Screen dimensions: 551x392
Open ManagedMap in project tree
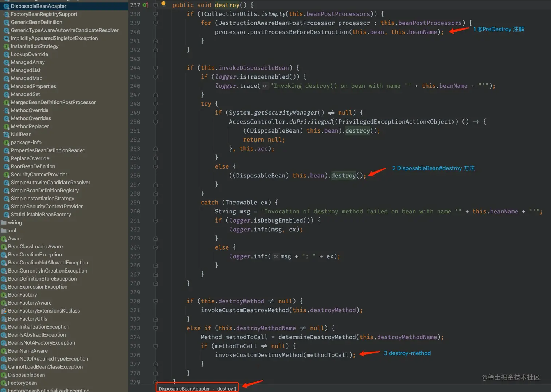coord(27,78)
